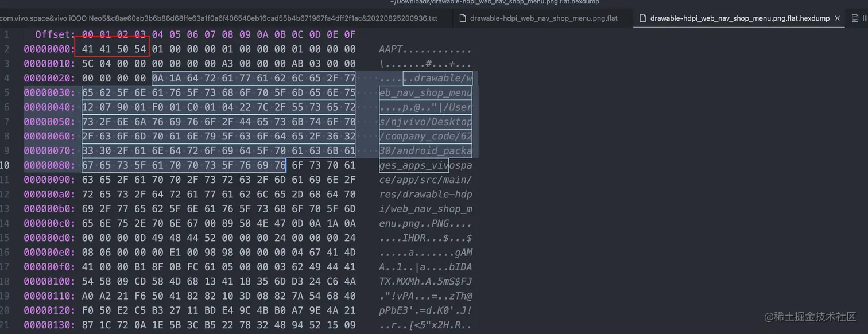Click the column header byte '0F'

350,34
